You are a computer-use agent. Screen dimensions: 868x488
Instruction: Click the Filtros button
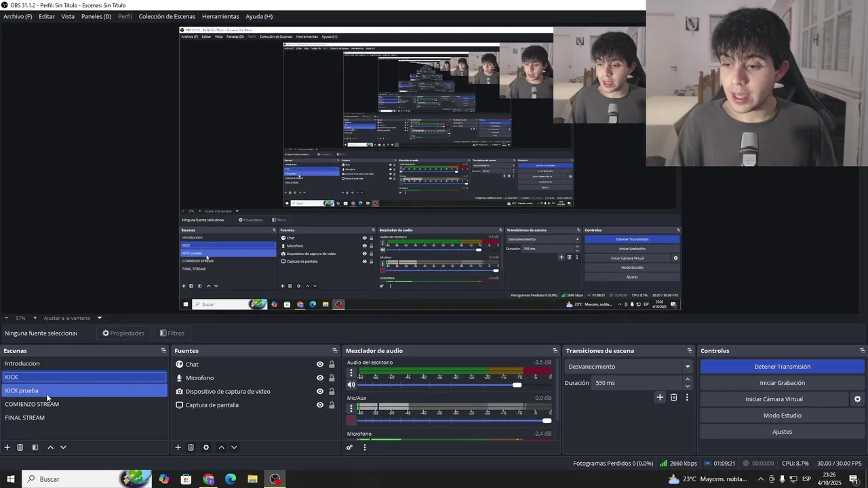click(x=172, y=333)
